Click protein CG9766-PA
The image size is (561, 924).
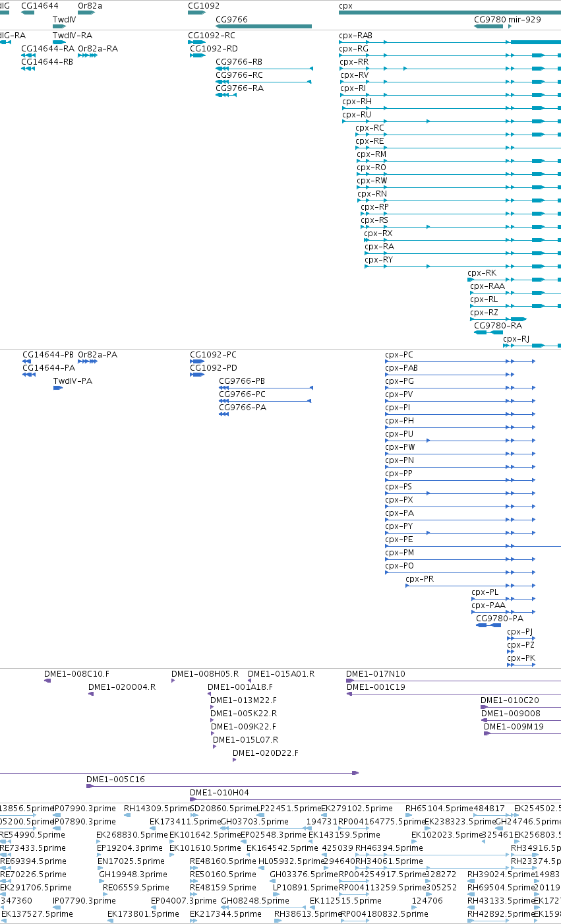pyautogui.click(x=243, y=408)
